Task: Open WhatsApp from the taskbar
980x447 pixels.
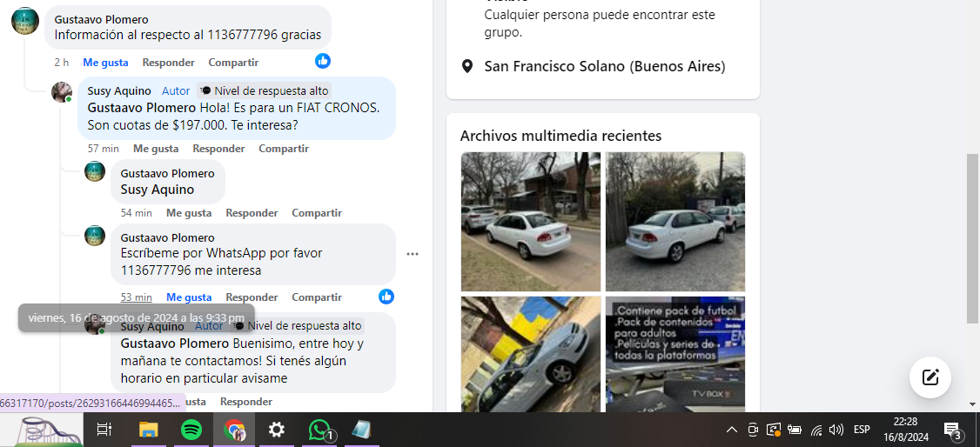Action: (320, 430)
